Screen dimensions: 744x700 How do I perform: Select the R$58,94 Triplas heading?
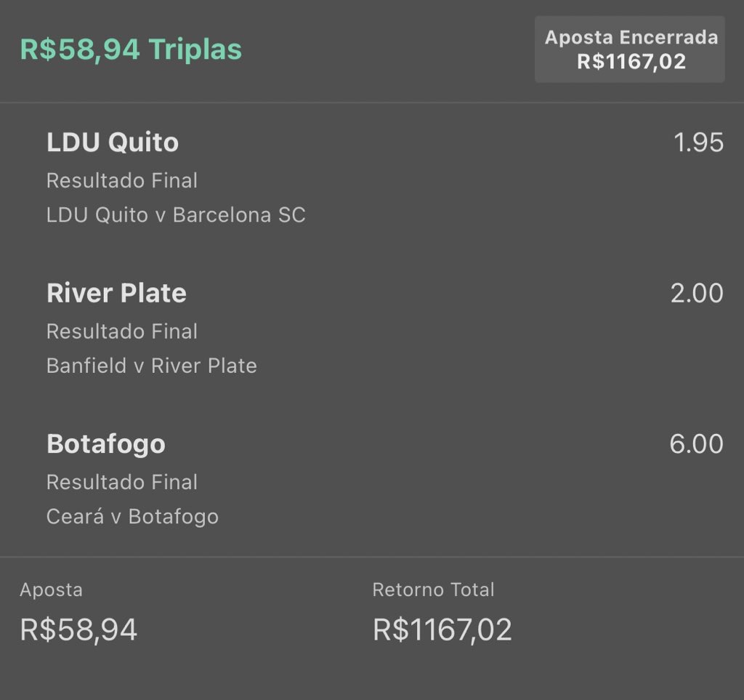point(131,49)
